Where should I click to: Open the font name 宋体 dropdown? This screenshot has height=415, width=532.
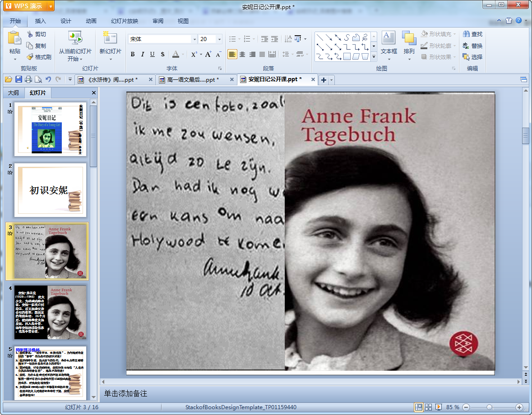(194, 39)
